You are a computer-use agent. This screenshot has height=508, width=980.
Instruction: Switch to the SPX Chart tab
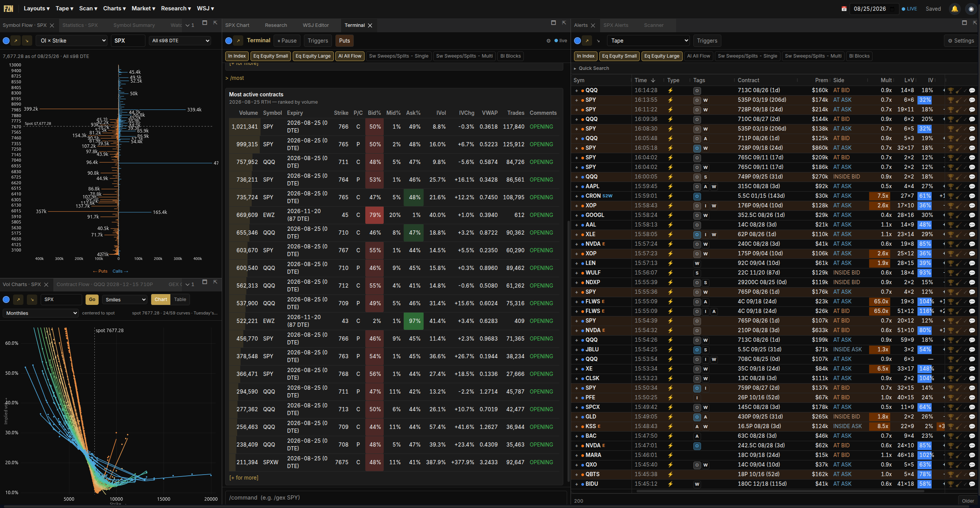(237, 25)
